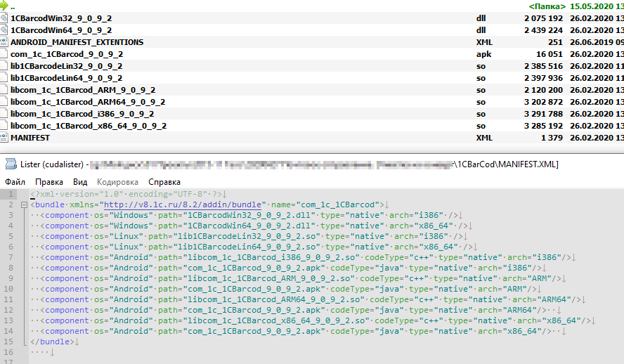
Task: Click codeType="java" in line 8
Action: coord(367,268)
